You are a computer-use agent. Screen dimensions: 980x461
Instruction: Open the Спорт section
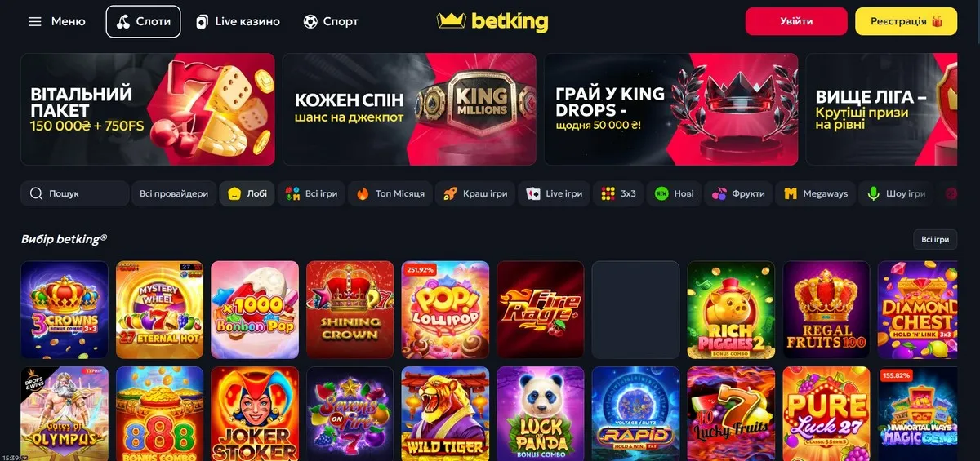[331, 22]
